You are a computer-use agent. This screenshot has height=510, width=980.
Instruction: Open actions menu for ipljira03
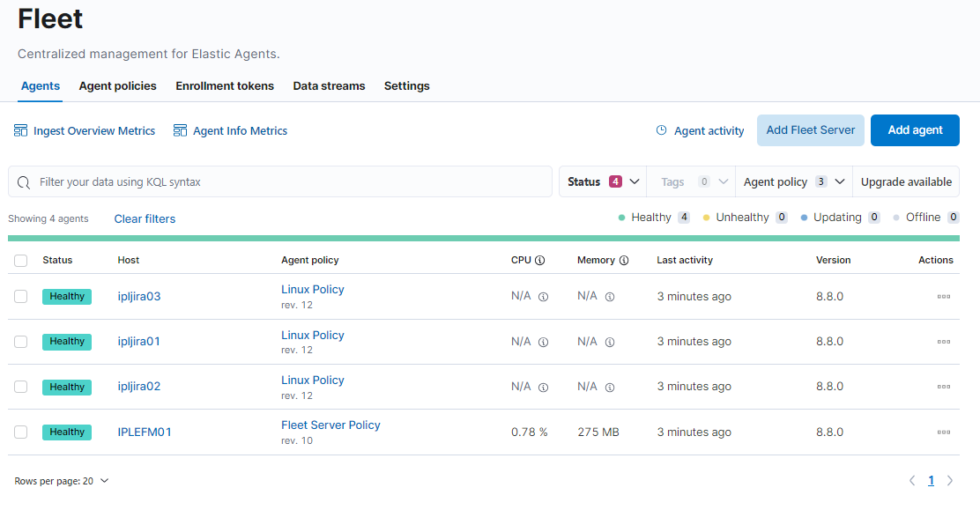click(x=944, y=296)
